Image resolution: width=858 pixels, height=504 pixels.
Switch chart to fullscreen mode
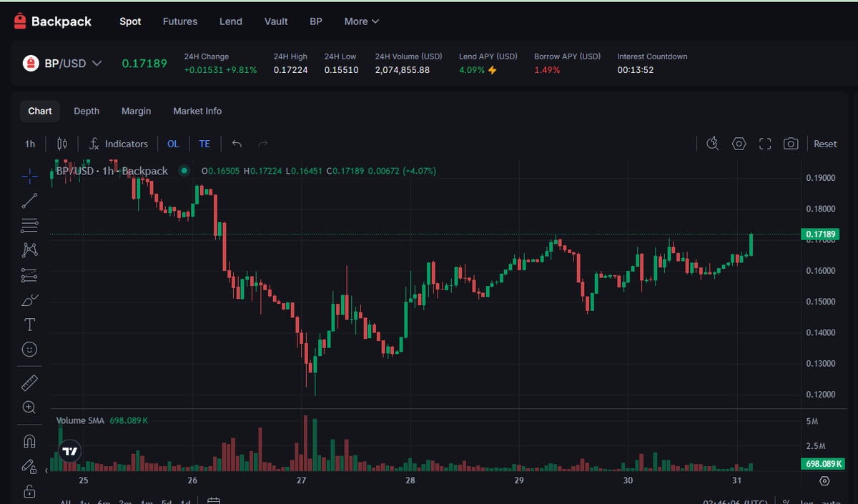(765, 144)
